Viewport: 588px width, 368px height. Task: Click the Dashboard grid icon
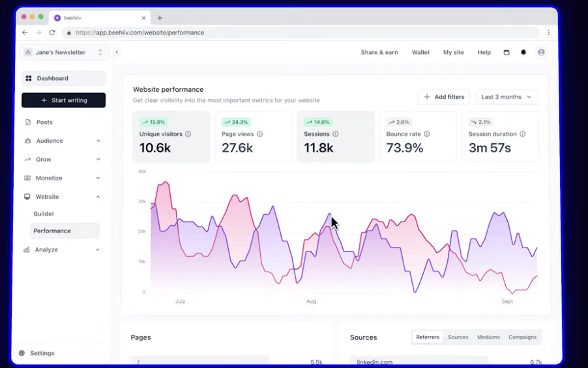pyautogui.click(x=29, y=78)
